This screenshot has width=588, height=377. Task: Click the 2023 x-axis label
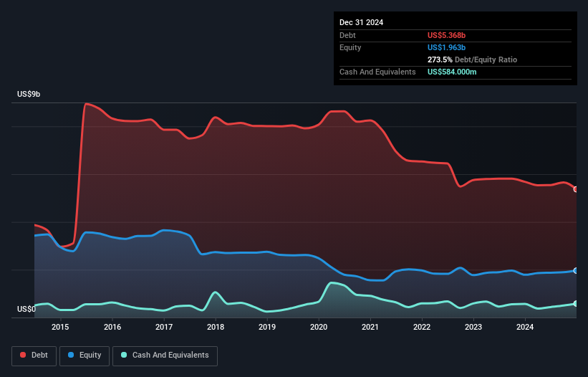point(473,327)
